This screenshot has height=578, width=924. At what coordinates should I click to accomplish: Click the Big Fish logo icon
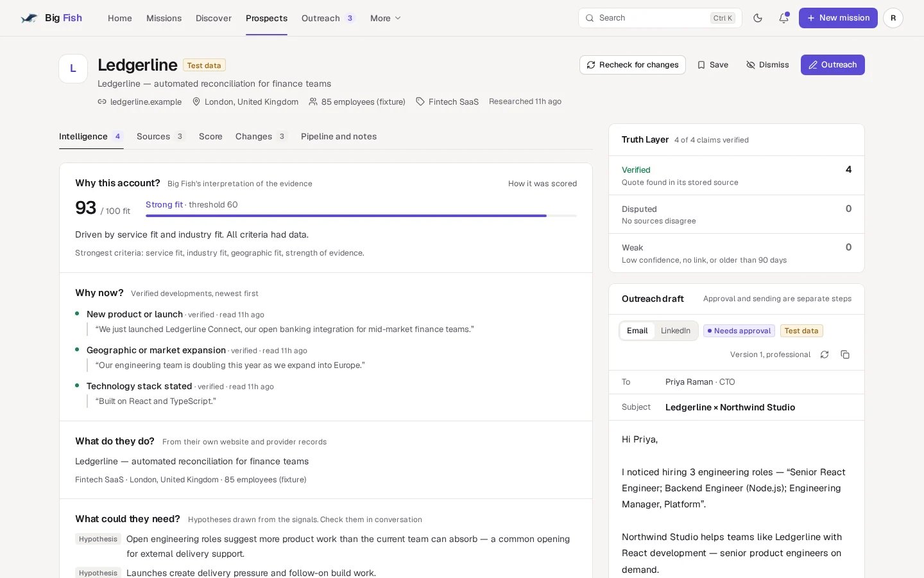point(29,18)
